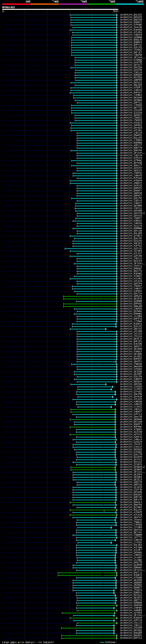Click UniRef100_A7LHH9 label
This screenshot has width=146, height=644.
(131, 331)
